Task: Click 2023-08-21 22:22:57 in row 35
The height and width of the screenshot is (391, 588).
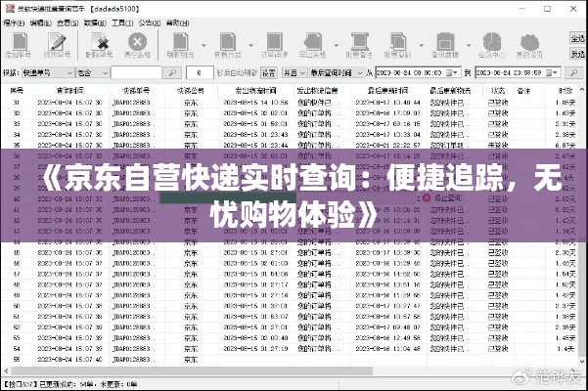Action: [387, 146]
